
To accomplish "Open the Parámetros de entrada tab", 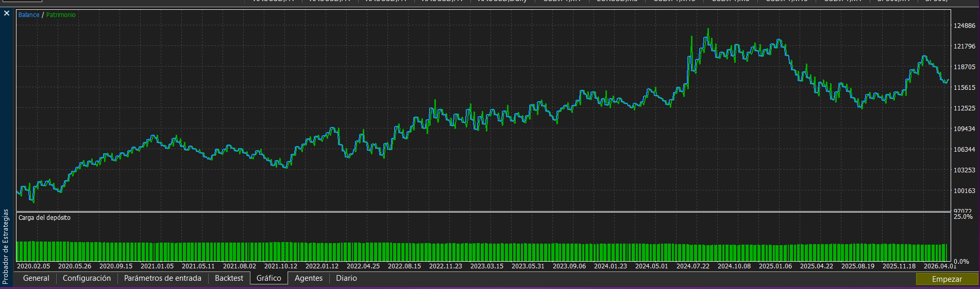I will pyautogui.click(x=163, y=278).
